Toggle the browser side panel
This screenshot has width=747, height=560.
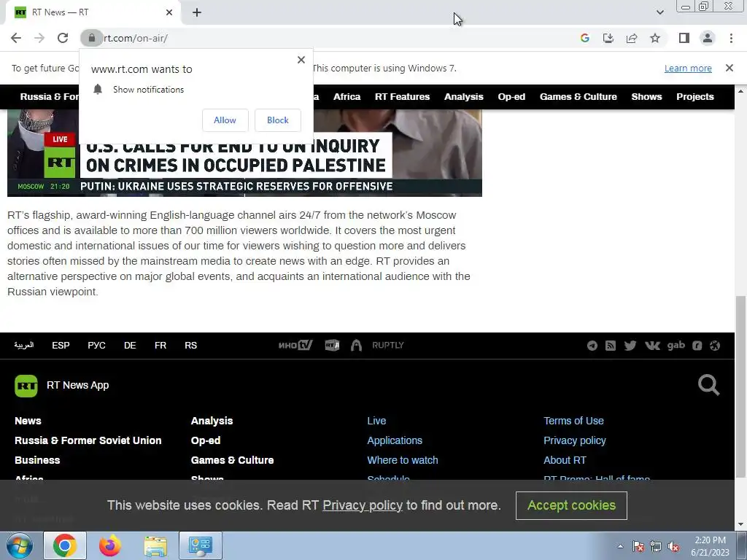click(684, 38)
